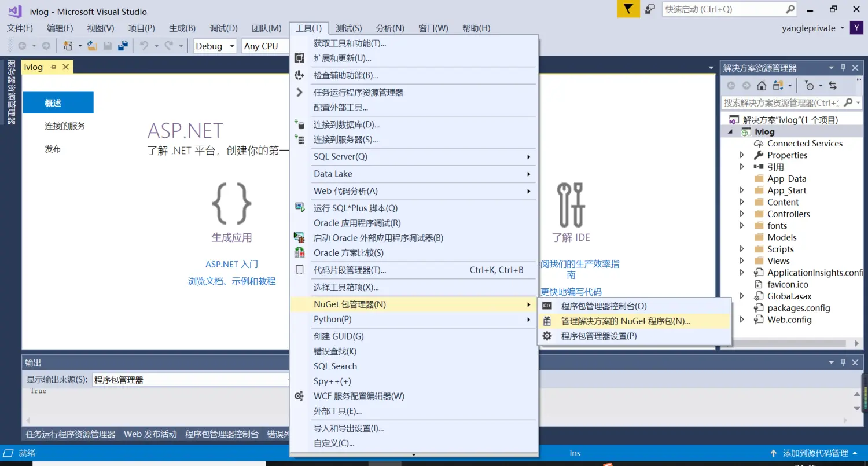Select Connect to Server (连接到服务器) menu item
This screenshot has height=466, width=868.
pyautogui.click(x=414, y=140)
